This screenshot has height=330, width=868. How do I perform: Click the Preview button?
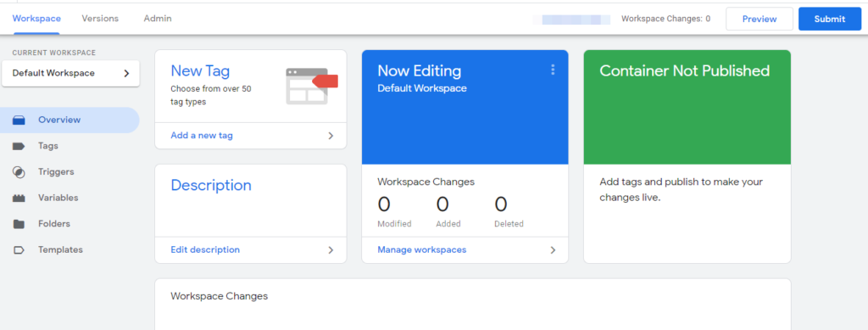759,19
